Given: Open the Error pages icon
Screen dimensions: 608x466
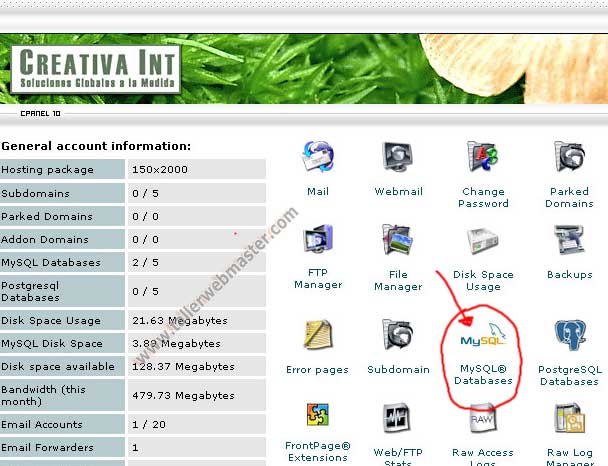Looking at the screenshot, I should (x=317, y=337).
